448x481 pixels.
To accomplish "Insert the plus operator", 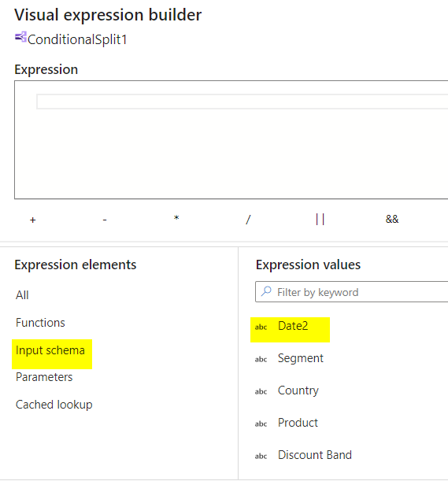I will [x=33, y=220].
